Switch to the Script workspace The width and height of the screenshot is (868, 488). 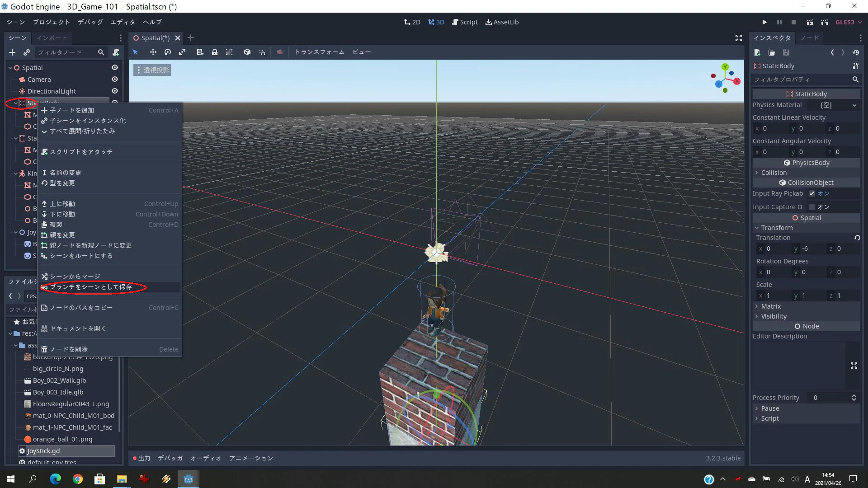tap(465, 22)
